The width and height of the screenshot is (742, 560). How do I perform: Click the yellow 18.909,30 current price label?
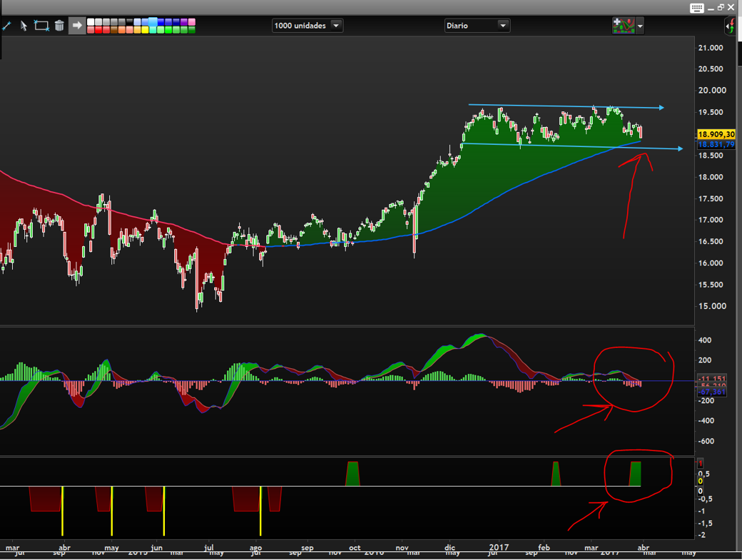click(x=716, y=134)
